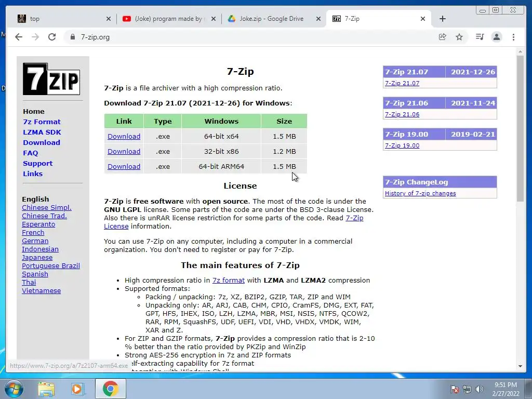Open History of 7-zip changes link
This screenshot has height=399, width=532.
pos(420,193)
